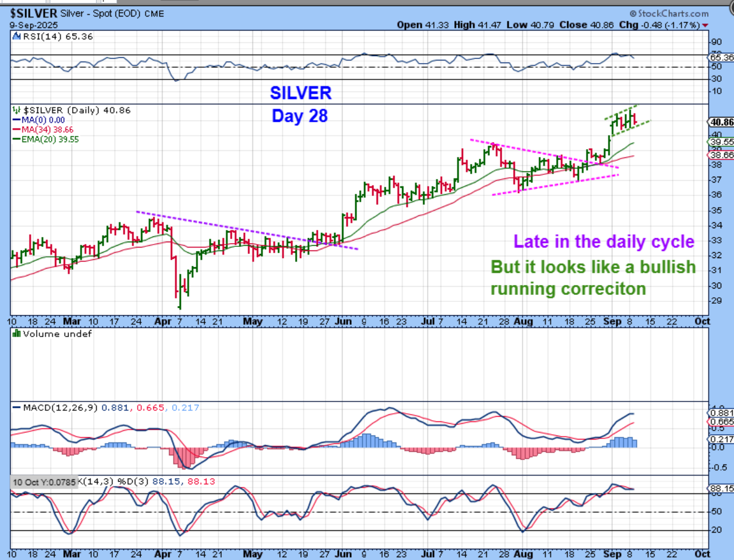Click the 65.36 flag on the RSI axis
The width and height of the screenshot is (734, 560).
(x=721, y=57)
